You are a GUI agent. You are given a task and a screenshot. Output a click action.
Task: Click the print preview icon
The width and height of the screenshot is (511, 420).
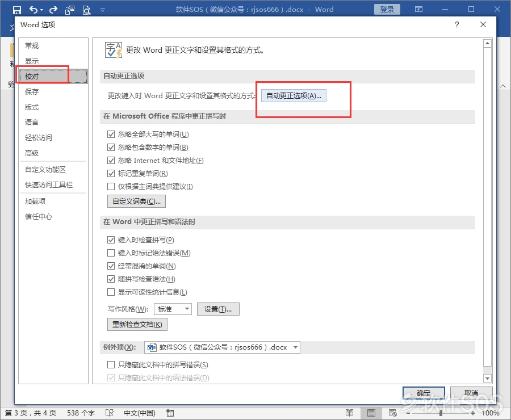[86, 10]
